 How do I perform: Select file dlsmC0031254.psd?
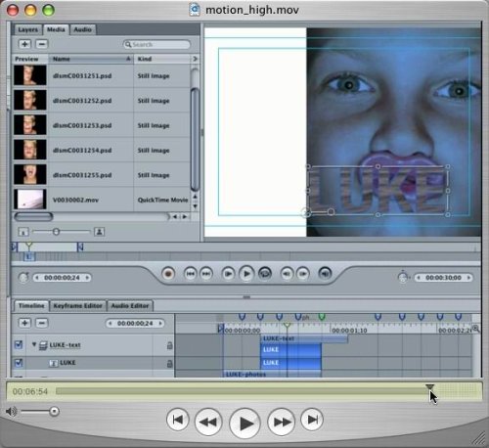point(82,151)
